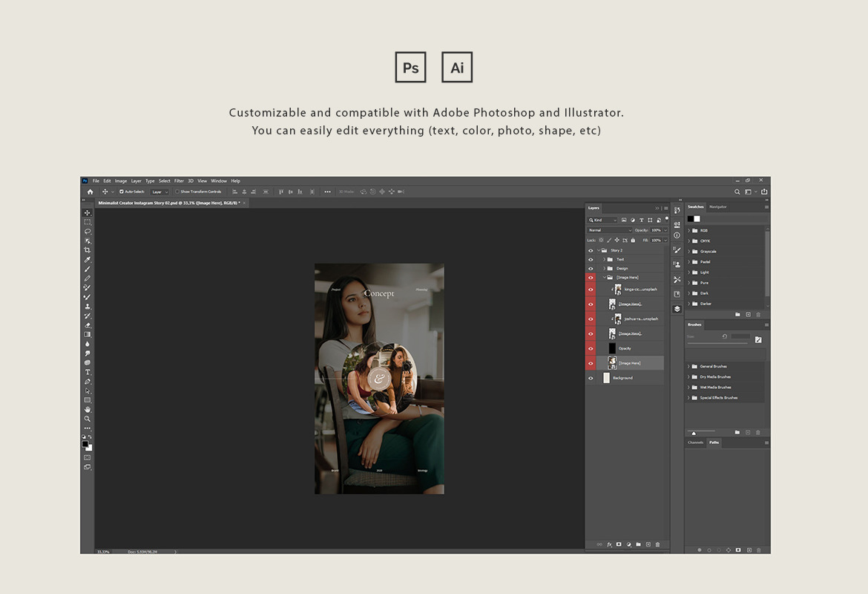Screen dimensions: 868x594
Task: Select the Eyedropper tool
Action: tap(88, 259)
